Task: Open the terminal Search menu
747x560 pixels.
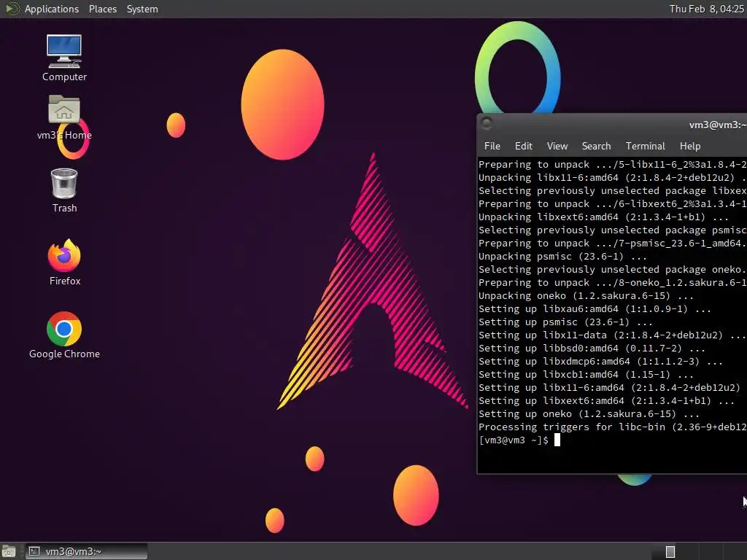Action: coord(596,146)
